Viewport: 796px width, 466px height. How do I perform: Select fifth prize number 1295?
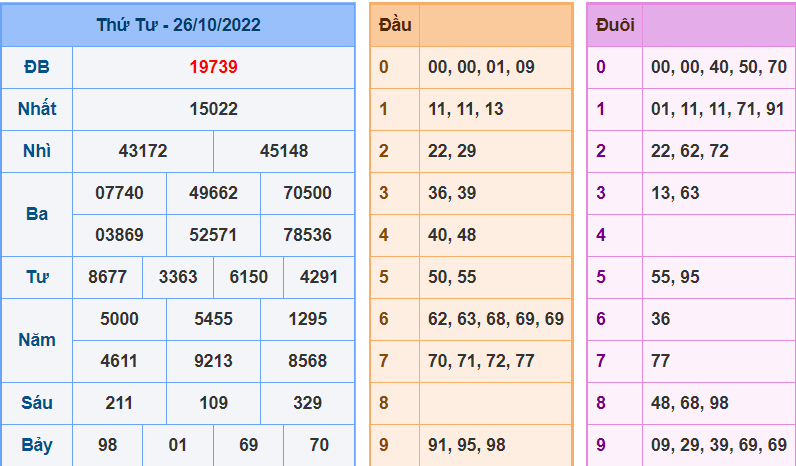308,319
